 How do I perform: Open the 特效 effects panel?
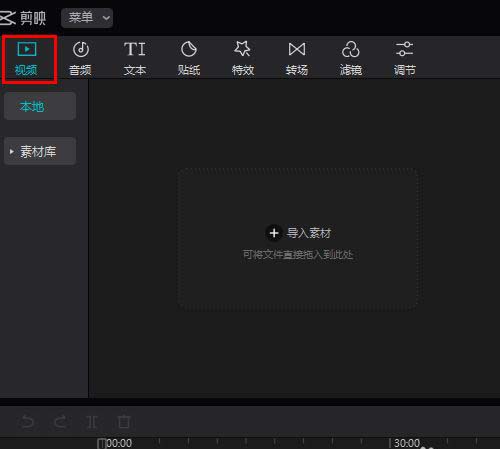coord(243,58)
